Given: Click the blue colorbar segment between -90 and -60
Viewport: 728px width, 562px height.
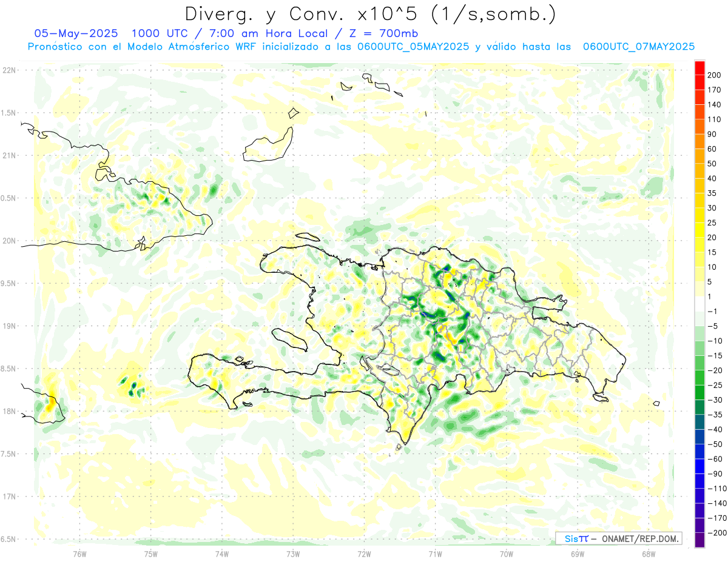Looking at the screenshot, I should (x=699, y=466).
